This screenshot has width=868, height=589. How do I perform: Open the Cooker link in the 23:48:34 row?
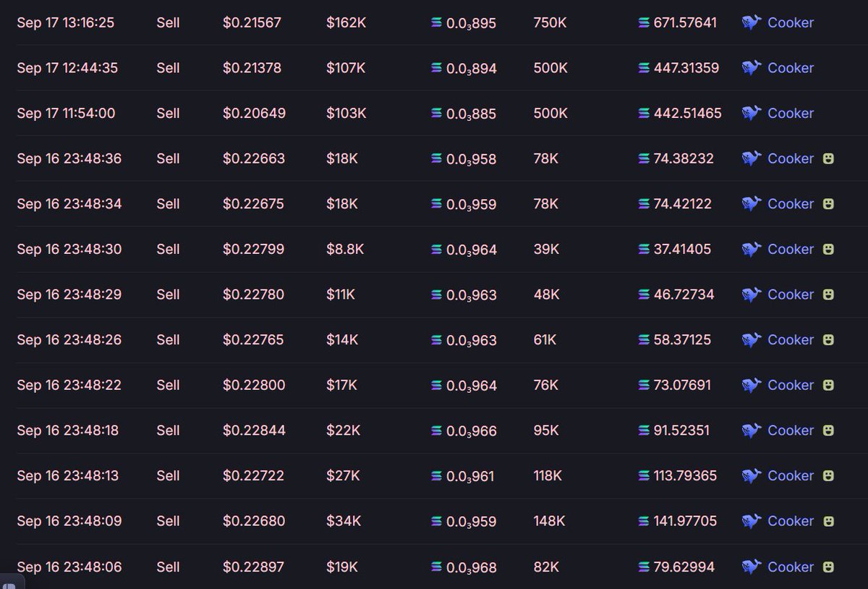coord(791,204)
